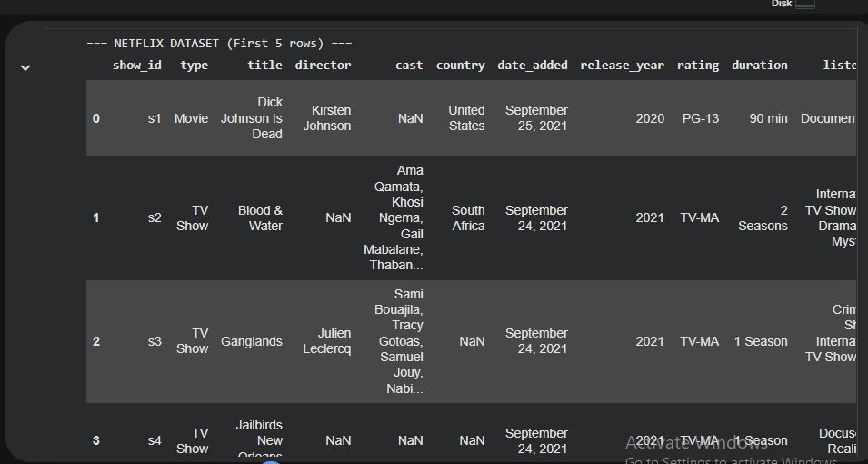
Task: Click the 'Movie' type cell
Action: point(191,118)
